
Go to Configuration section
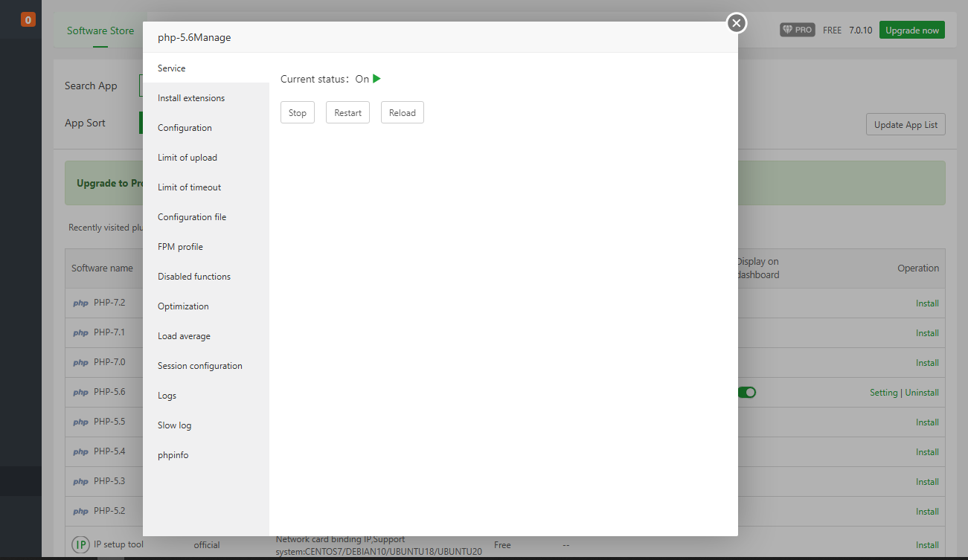206,127
